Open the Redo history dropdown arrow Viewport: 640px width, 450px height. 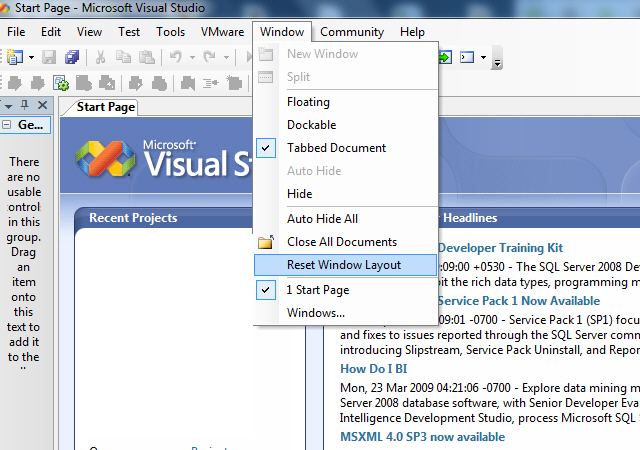(x=226, y=58)
